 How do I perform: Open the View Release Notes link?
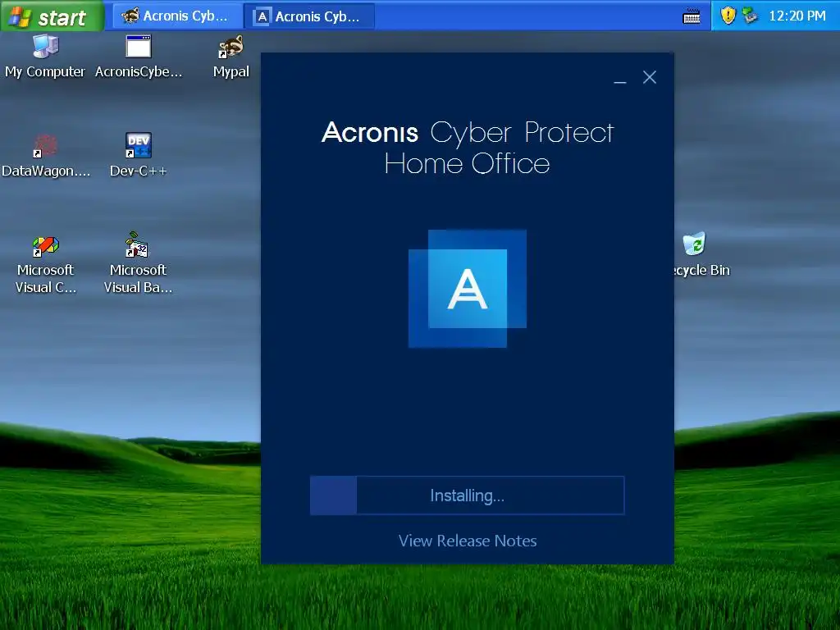point(467,541)
